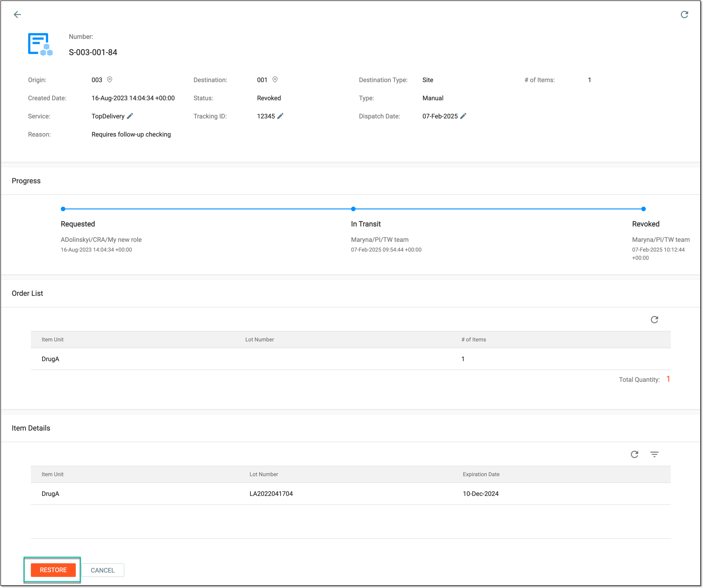
Task: Click expiration date 10-Dec-2024
Action: [481, 494]
